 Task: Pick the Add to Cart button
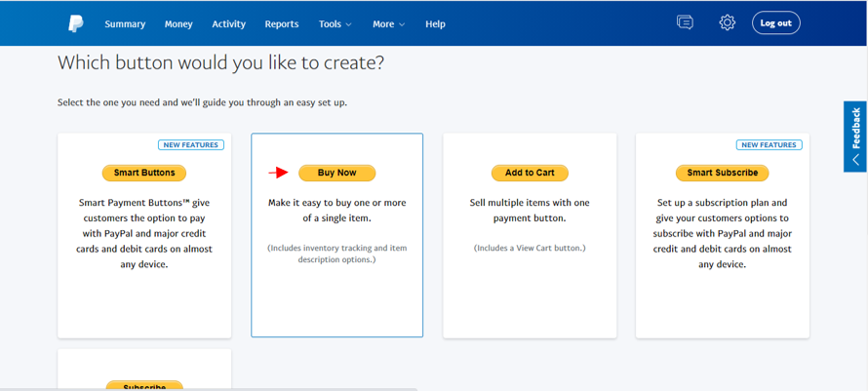pos(530,173)
